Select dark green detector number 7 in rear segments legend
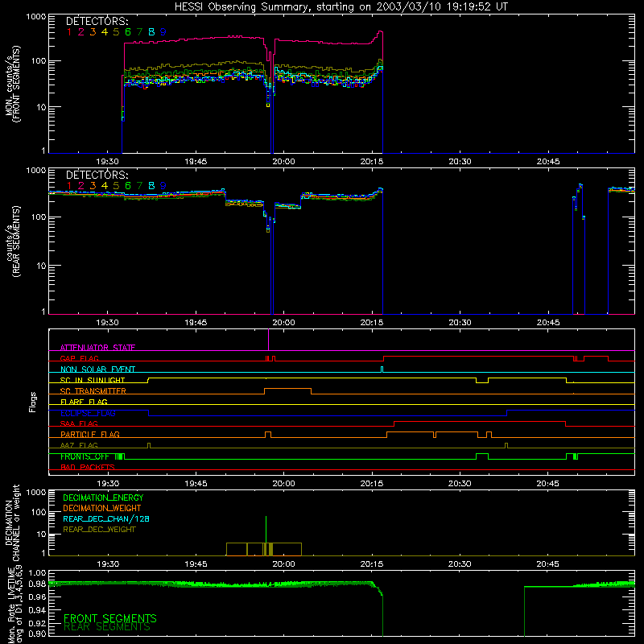 point(139,186)
